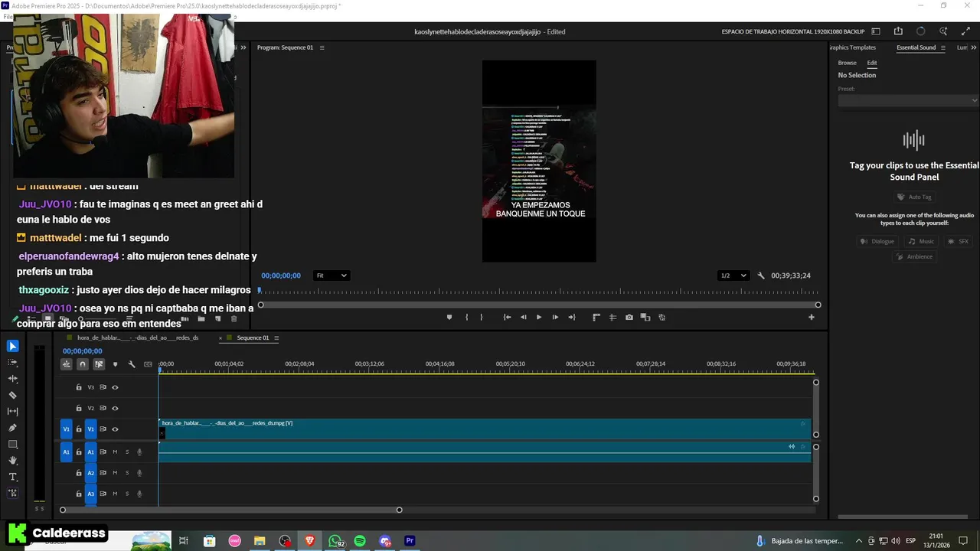The image size is (980, 551).
Task: Select the Pen tool
Action: [x=12, y=428]
